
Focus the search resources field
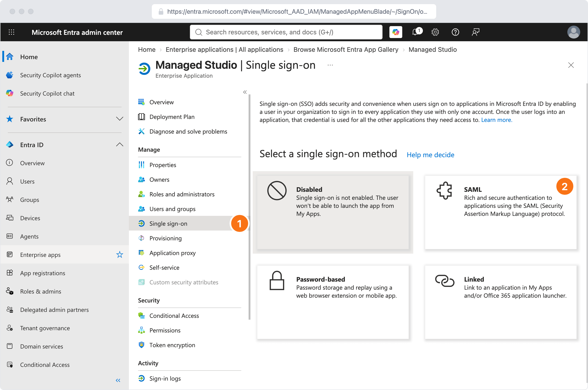[x=286, y=32]
